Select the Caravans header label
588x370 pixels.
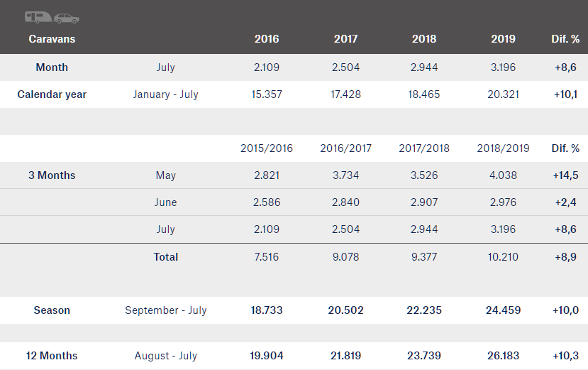click(52, 39)
